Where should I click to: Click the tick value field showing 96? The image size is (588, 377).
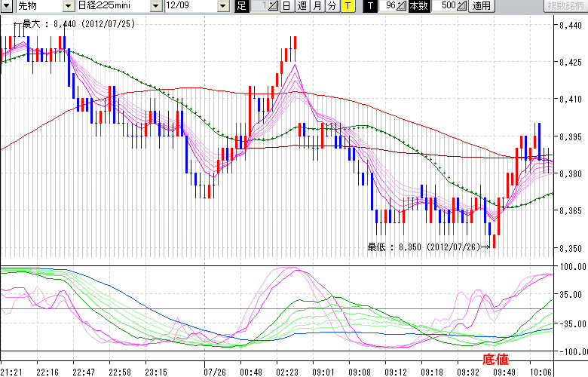pyautogui.click(x=387, y=5)
